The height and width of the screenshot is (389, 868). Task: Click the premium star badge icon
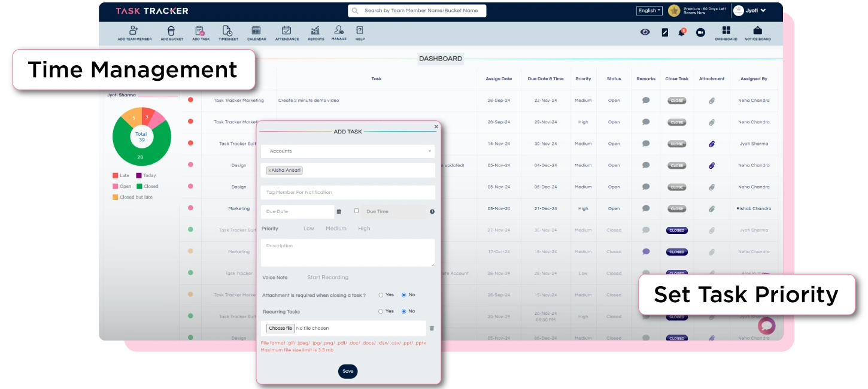674,10
